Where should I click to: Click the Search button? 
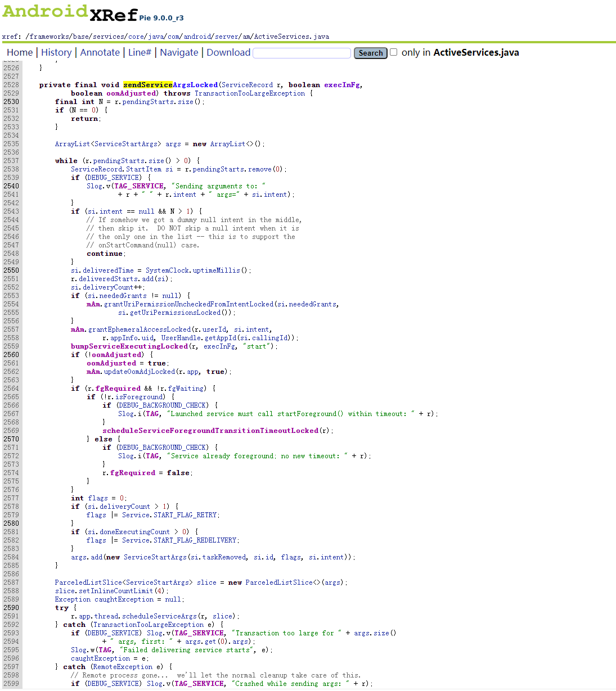coord(370,53)
